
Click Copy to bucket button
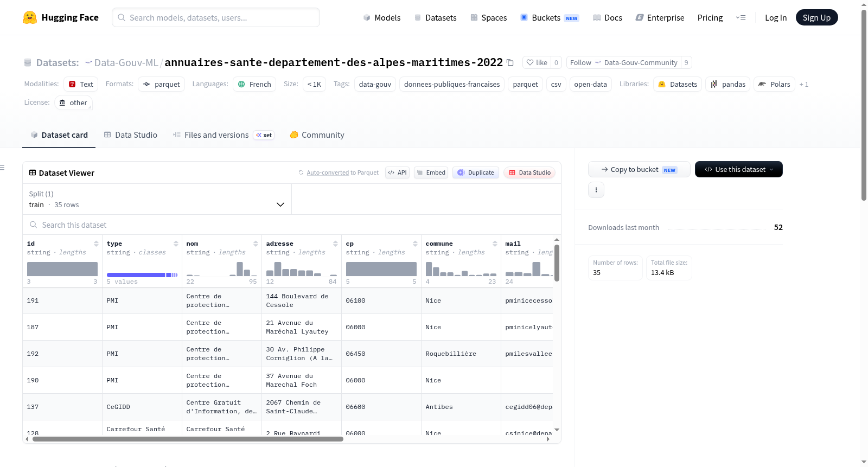[x=639, y=169]
